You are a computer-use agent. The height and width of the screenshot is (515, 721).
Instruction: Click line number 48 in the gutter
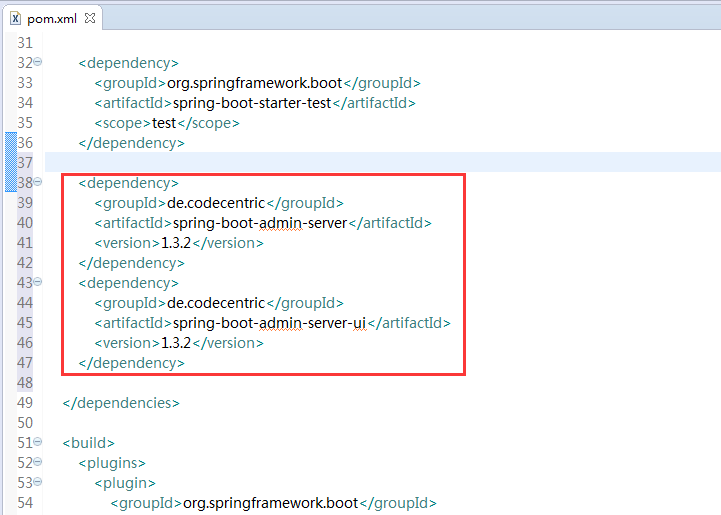[25, 383]
